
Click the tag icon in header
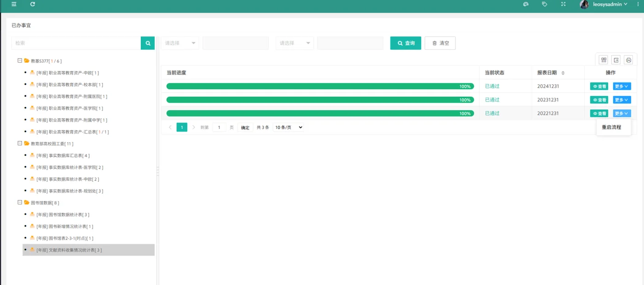pyautogui.click(x=545, y=4)
